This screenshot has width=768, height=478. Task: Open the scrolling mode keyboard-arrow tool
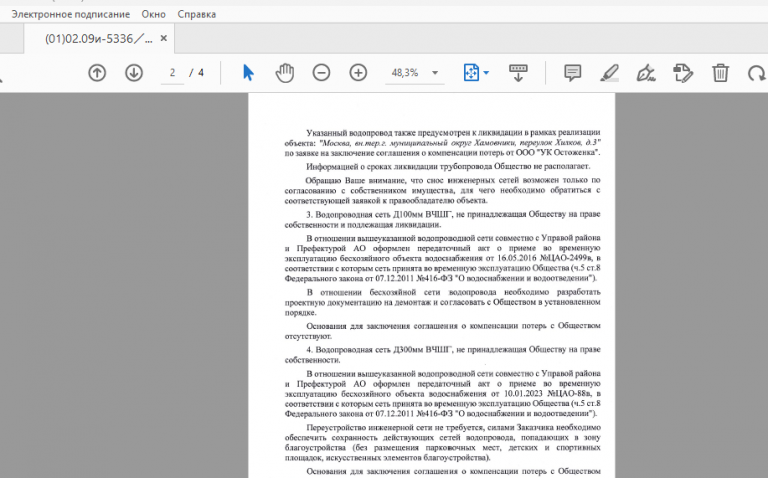click(518, 73)
